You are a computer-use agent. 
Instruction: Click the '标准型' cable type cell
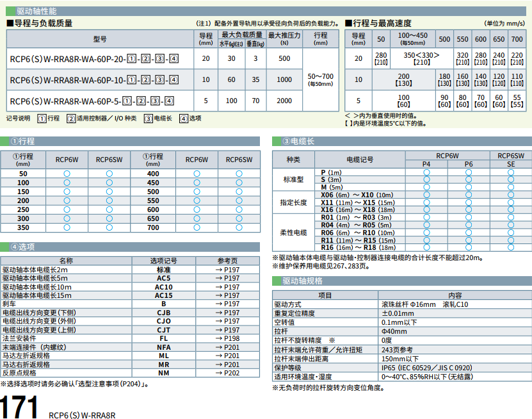[293, 179]
